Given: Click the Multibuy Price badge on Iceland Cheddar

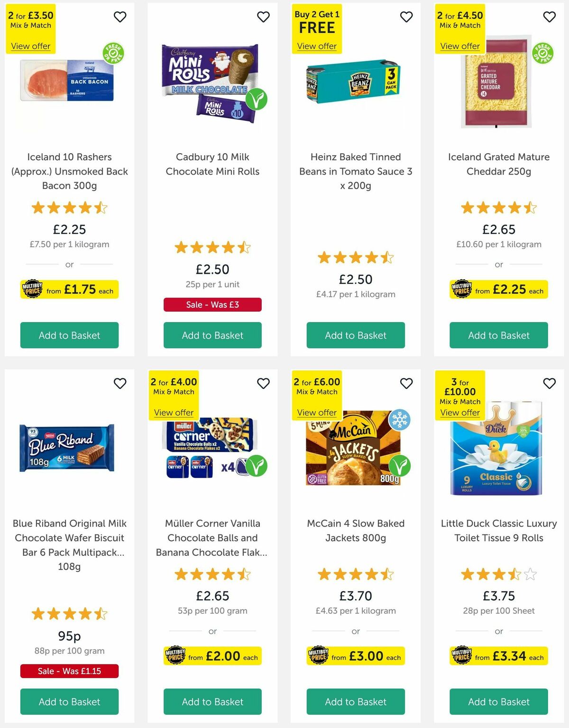Looking at the screenshot, I should 461,289.
